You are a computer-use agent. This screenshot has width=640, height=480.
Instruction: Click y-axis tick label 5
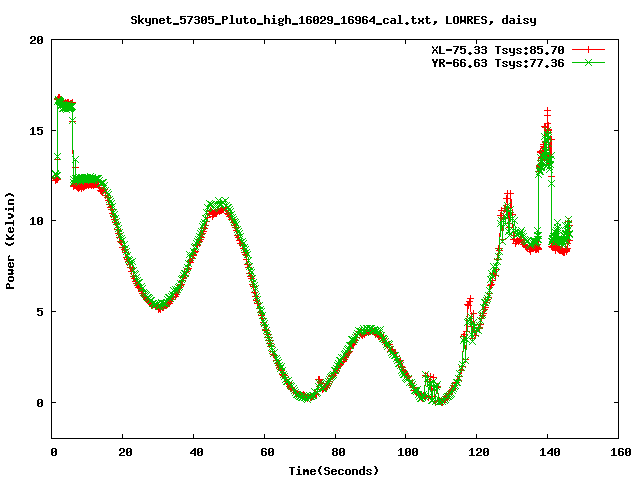pyautogui.click(x=40, y=312)
